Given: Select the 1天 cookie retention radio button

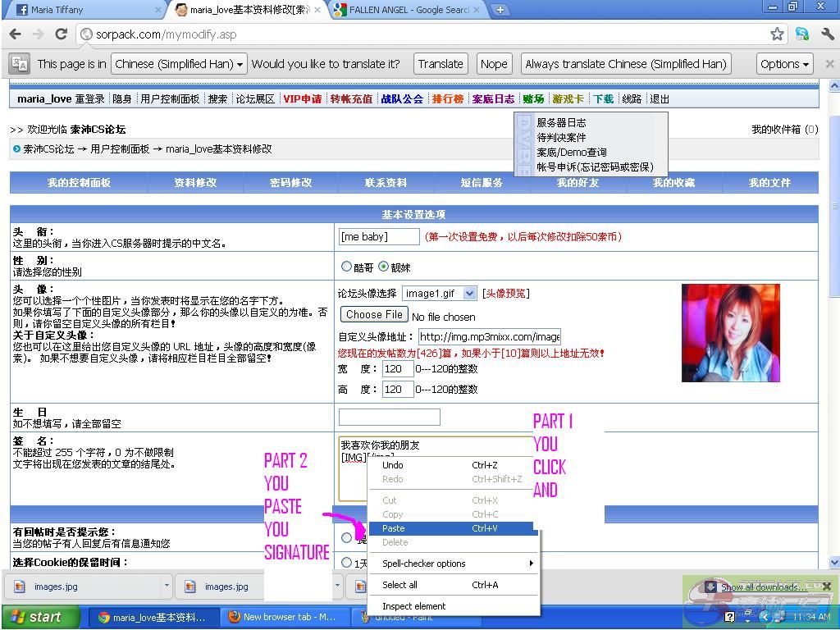Looking at the screenshot, I should [x=346, y=563].
